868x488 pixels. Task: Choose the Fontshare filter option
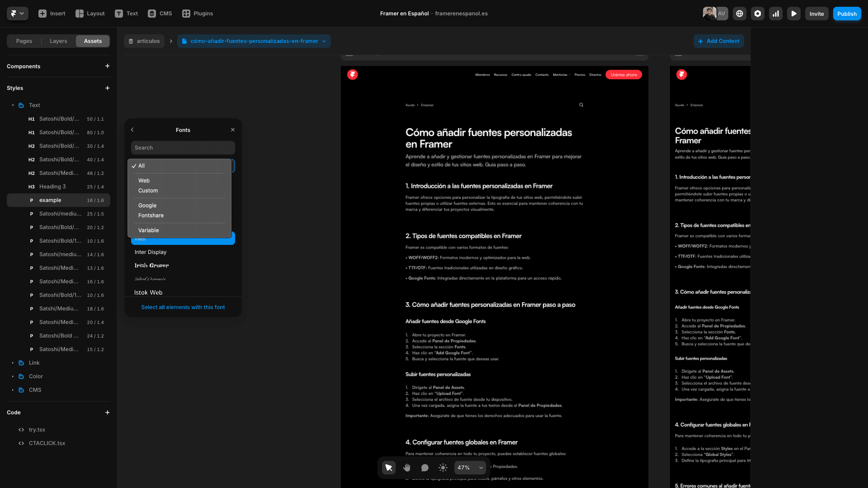point(179,216)
